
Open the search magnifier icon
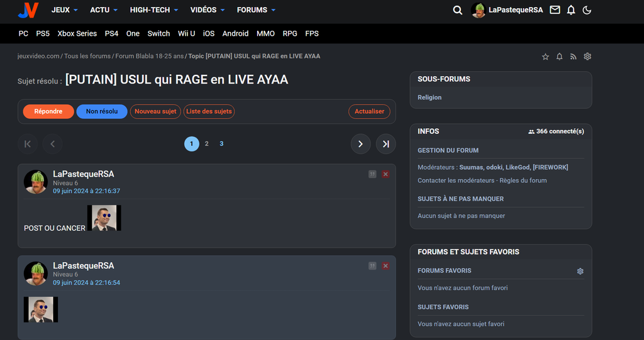click(x=458, y=10)
